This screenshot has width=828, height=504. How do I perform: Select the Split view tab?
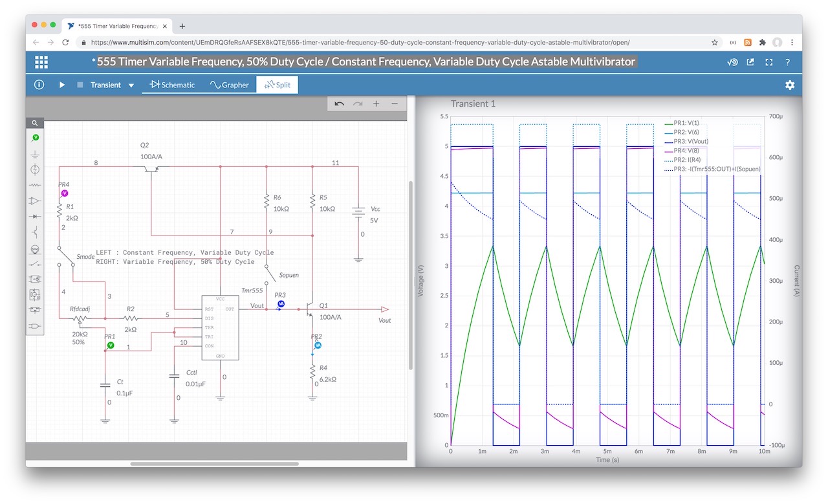coord(277,85)
